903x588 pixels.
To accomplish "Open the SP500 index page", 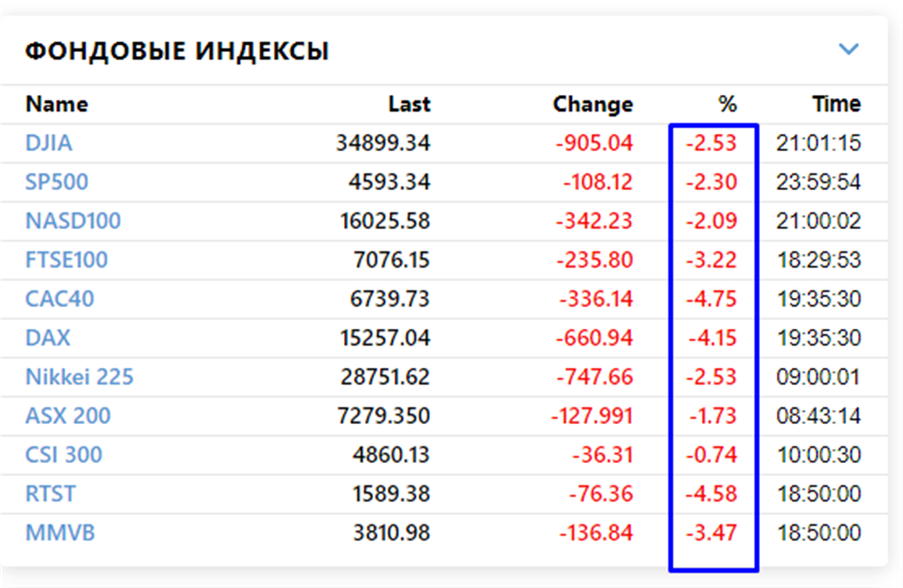I will click(x=55, y=182).
